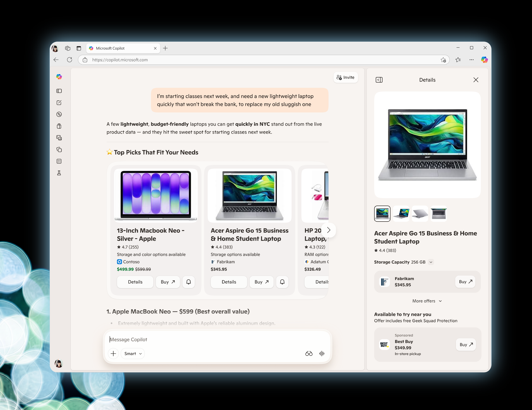Buy from Fabrikam in Details panel

click(465, 282)
